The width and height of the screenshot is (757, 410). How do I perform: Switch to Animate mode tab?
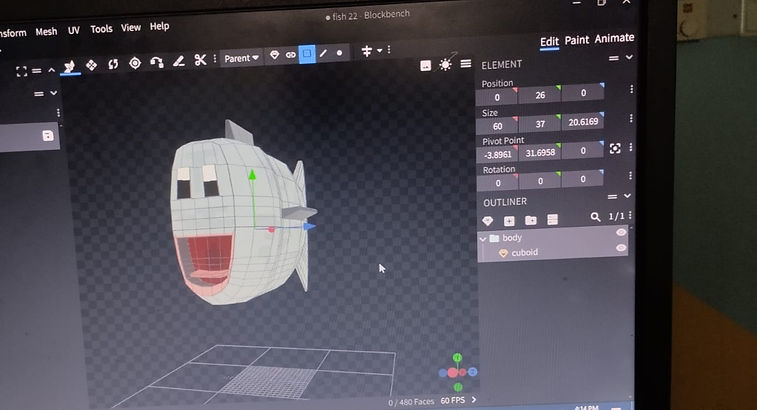click(615, 38)
